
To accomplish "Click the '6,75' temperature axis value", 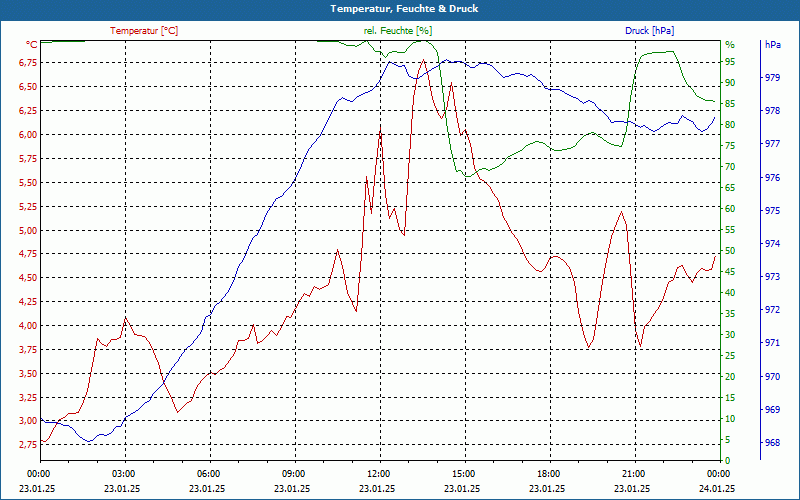I will point(28,63).
